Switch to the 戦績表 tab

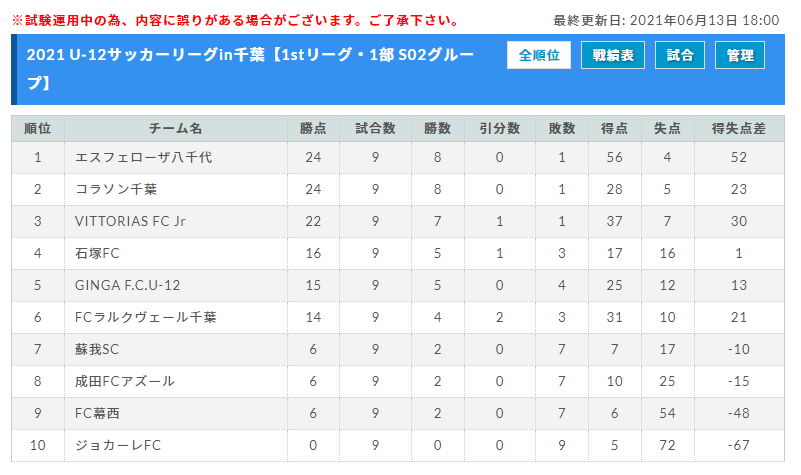tap(612, 55)
